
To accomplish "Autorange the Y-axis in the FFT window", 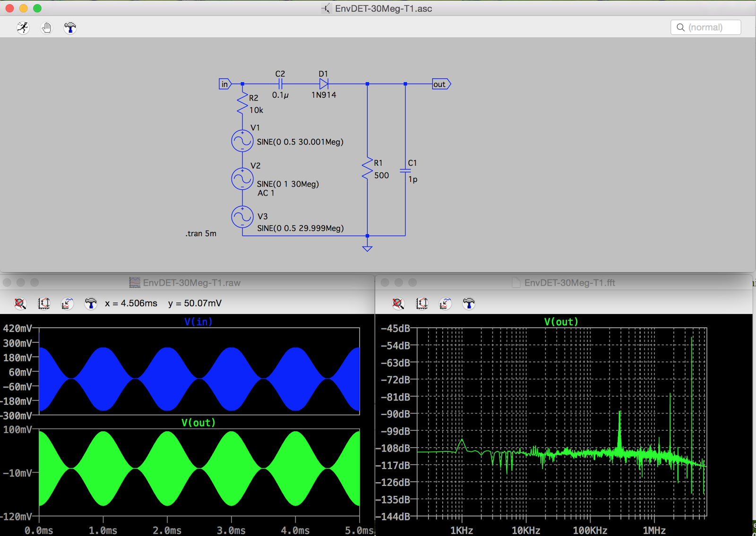I will pyautogui.click(x=422, y=304).
